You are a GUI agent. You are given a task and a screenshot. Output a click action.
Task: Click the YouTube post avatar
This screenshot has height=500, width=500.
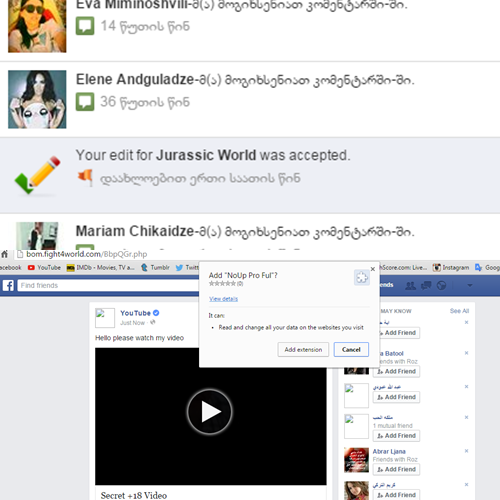[105, 318]
